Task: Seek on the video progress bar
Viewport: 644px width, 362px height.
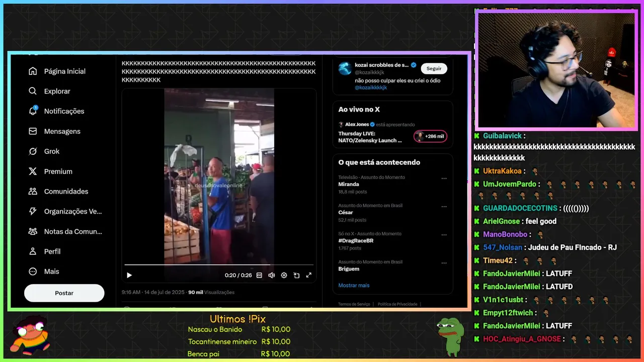Action: (x=219, y=264)
